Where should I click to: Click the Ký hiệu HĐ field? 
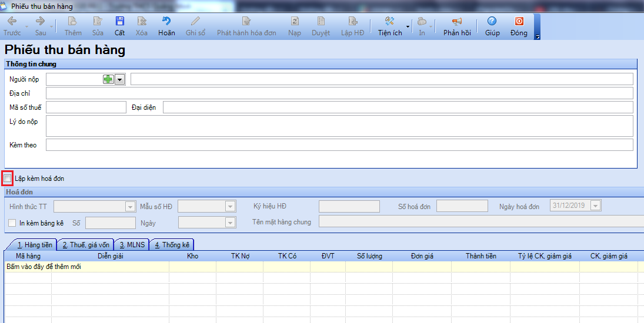[349, 206]
